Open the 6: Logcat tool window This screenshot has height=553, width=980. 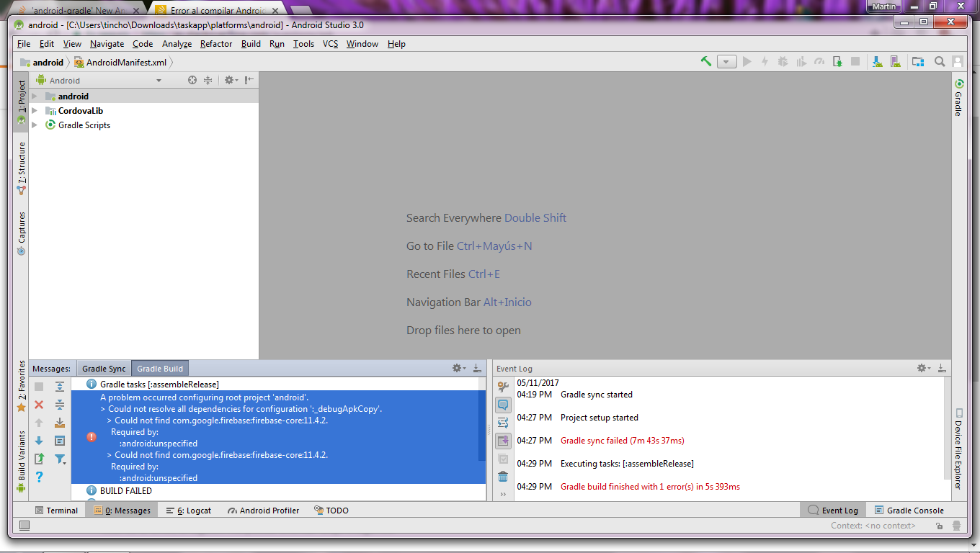tap(189, 511)
